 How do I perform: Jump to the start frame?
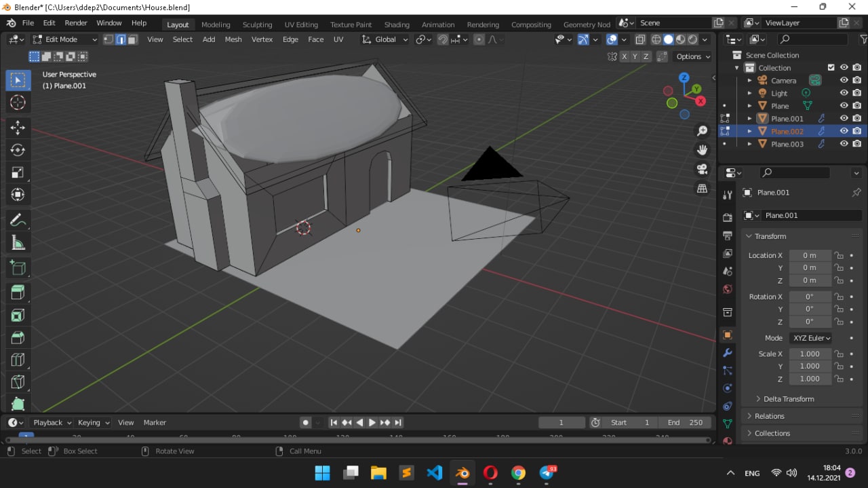tap(334, 422)
